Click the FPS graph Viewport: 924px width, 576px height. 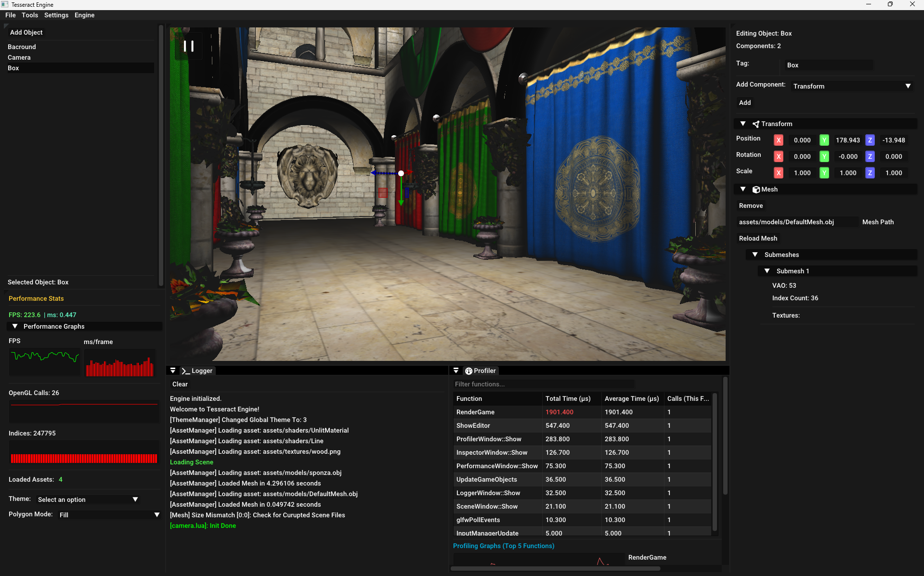pos(44,362)
